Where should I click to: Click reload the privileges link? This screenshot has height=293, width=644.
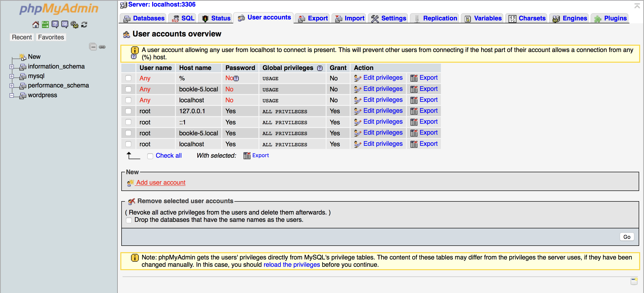[291, 265]
